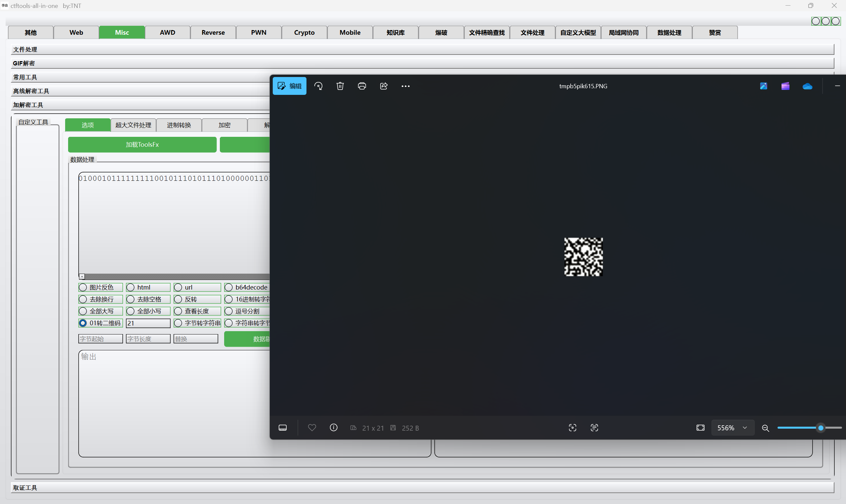Collapse the 加解密工具 section
Screen dimensions: 846x504
pyautogui.click(x=141, y=105)
